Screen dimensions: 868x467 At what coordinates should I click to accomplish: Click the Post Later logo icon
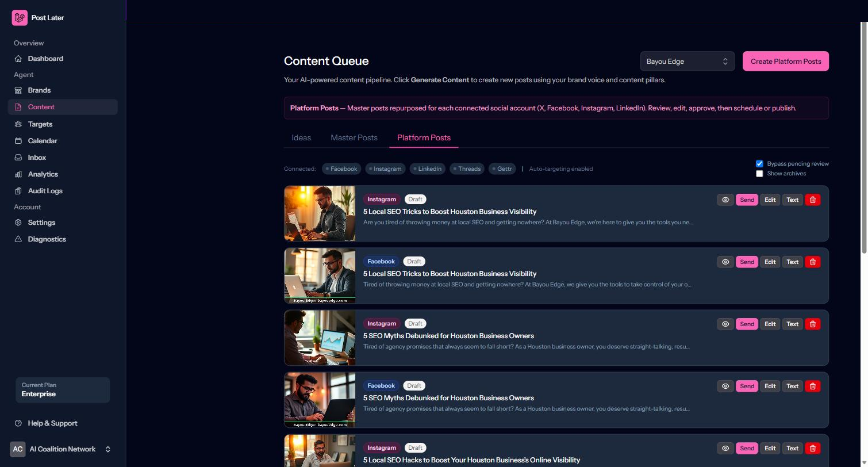(20, 18)
